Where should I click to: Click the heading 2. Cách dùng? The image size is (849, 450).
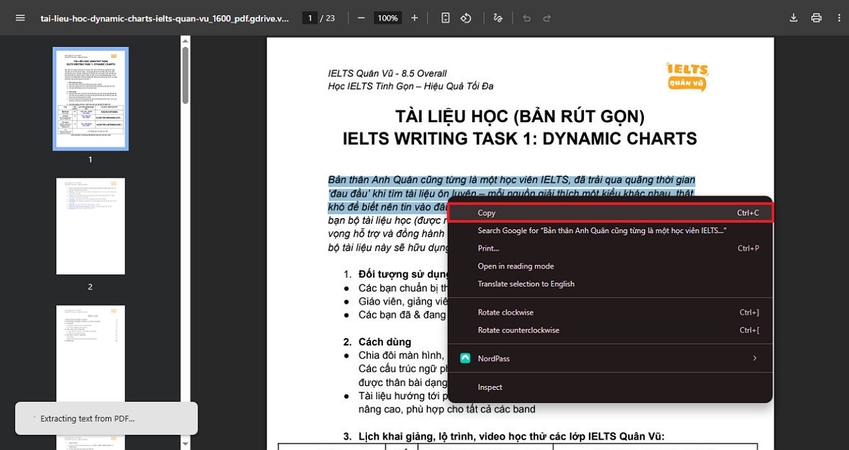point(377,342)
